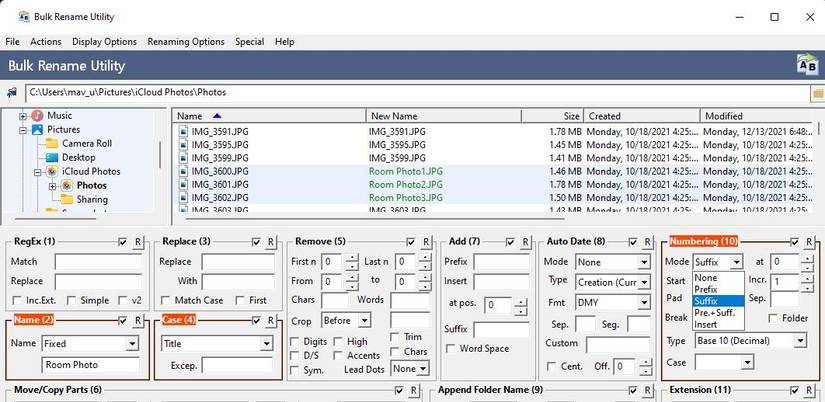Open the Name mode dropdown showing Fixed
Viewport: 825px width, 402px height.
click(132, 344)
